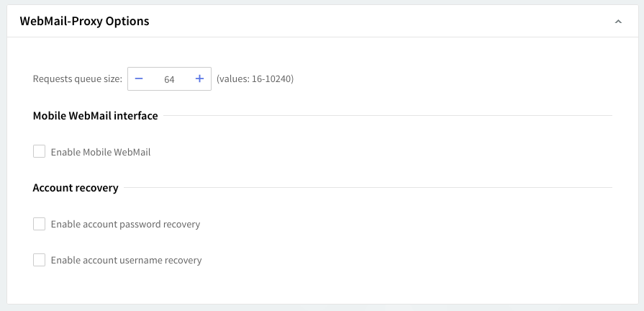Click the 'Enable Mobile WebMail' label text
Screen dimensions: 644x311
point(101,152)
